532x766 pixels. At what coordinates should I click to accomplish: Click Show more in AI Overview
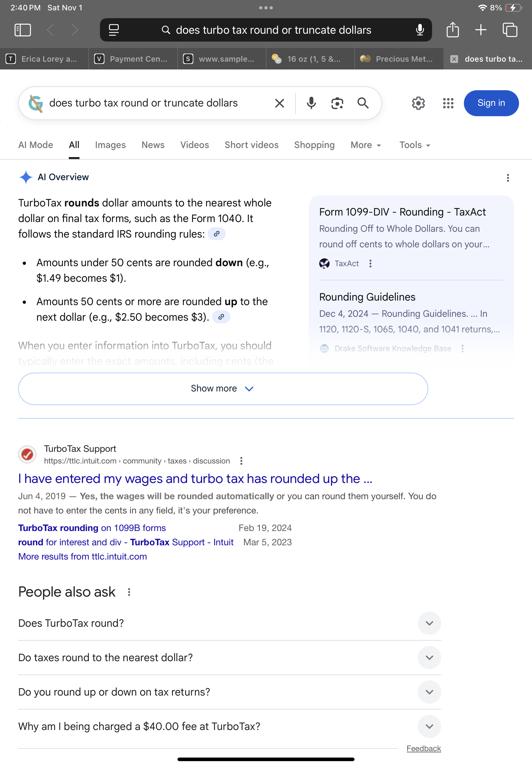[x=223, y=389]
